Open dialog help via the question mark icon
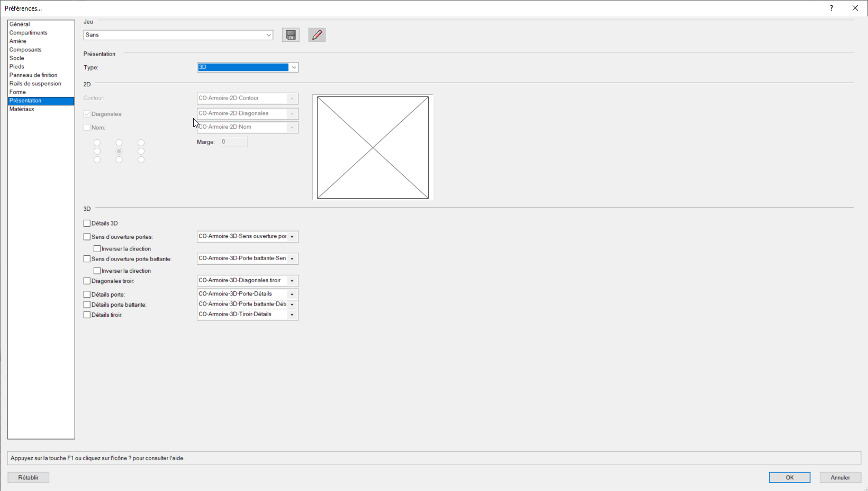The width and height of the screenshot is (868, 491). [x=830, y=8]
